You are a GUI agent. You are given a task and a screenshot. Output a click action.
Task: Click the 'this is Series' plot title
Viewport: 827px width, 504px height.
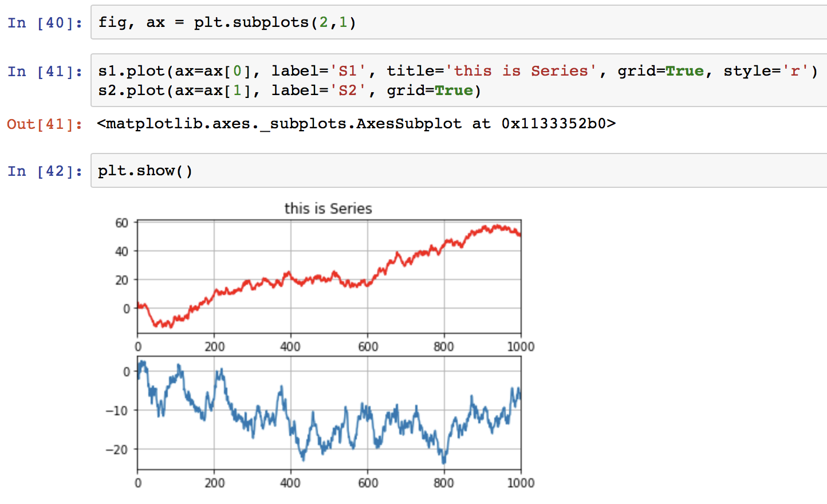328,208
